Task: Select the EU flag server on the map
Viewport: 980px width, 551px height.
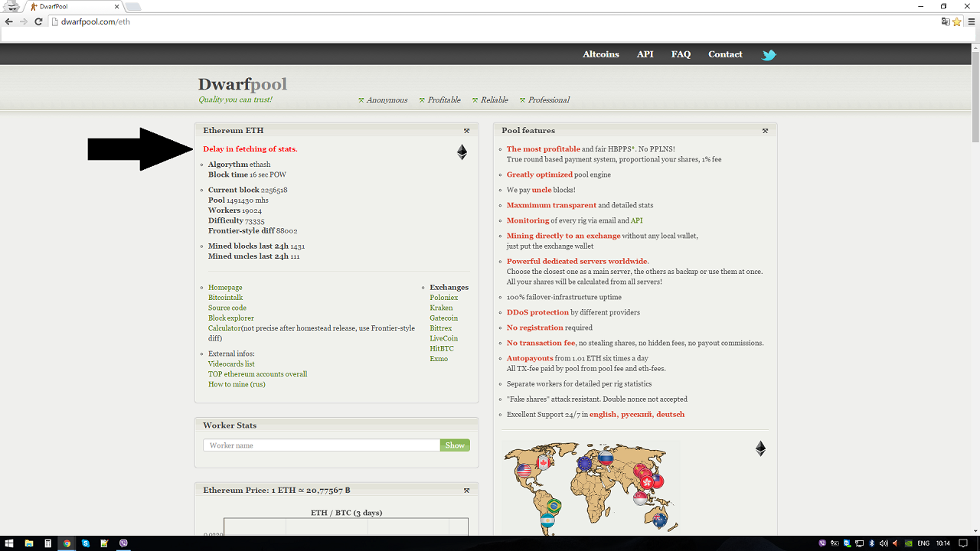Action: click(x=586, y=463)
